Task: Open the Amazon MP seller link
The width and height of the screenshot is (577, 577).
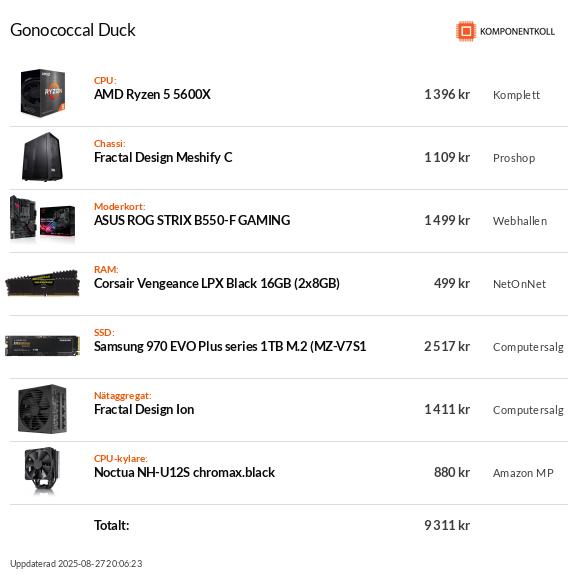Action: (523, 472)
